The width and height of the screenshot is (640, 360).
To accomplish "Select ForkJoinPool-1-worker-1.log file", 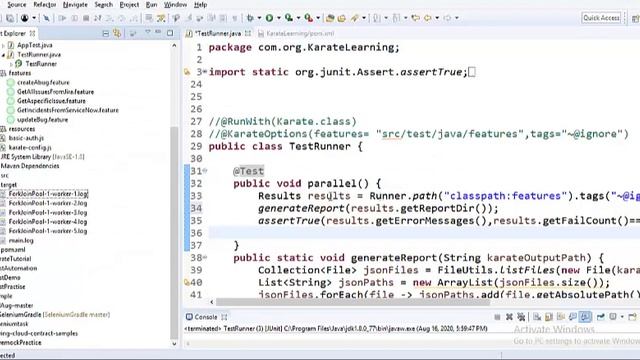I will pyautogui.click(x=48, y=193).
